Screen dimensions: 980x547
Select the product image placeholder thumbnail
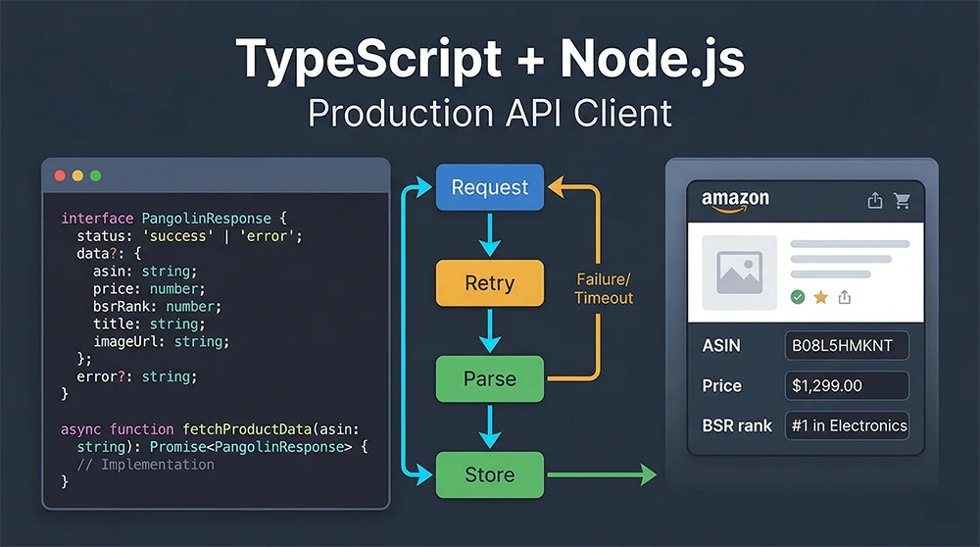tap(740, 273)
